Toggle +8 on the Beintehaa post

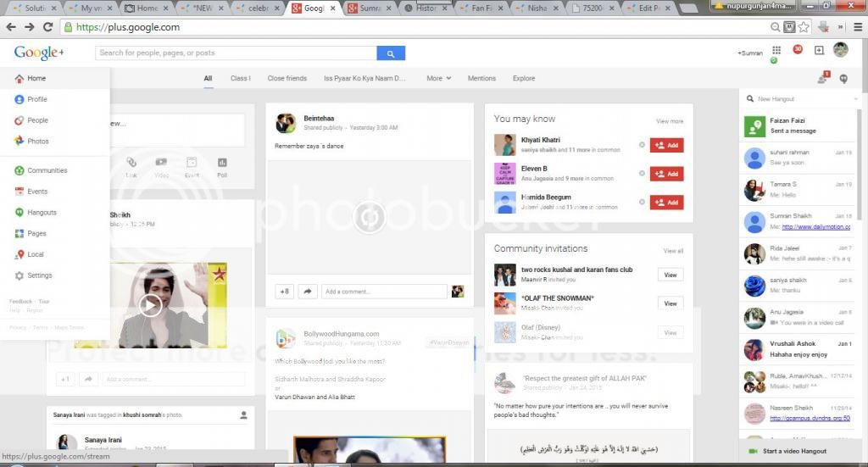[284, 292]
